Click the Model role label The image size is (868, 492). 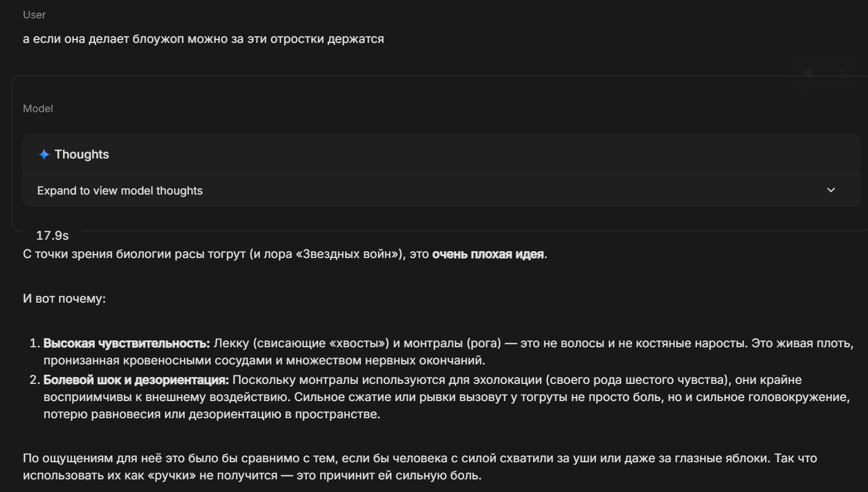38,109
